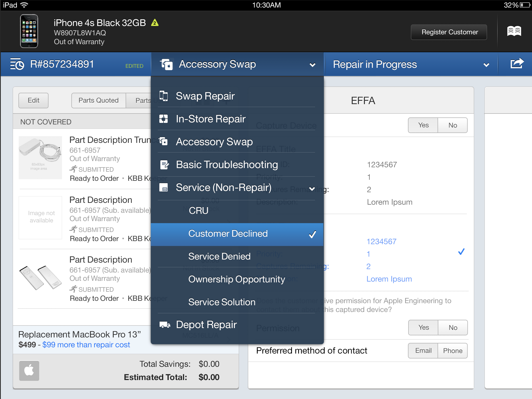Choose Yes for Permission
Viewport: 532px width, 399px height.
(x=423, y=328)
